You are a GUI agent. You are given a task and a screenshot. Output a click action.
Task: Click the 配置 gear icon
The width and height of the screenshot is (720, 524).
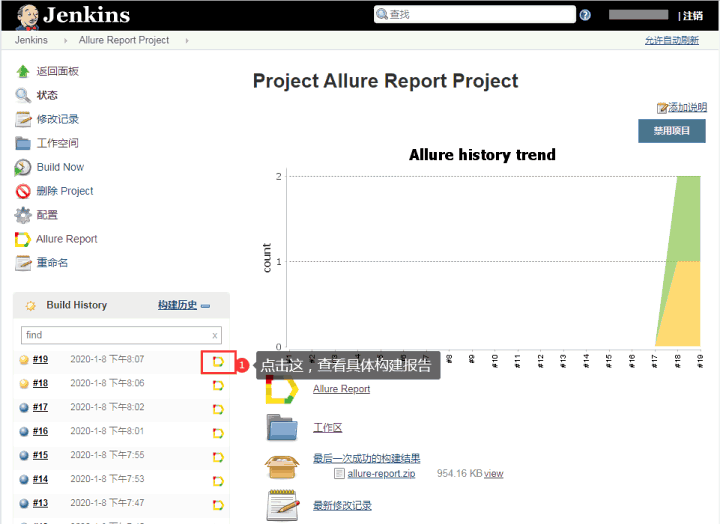tap(23, 215)
